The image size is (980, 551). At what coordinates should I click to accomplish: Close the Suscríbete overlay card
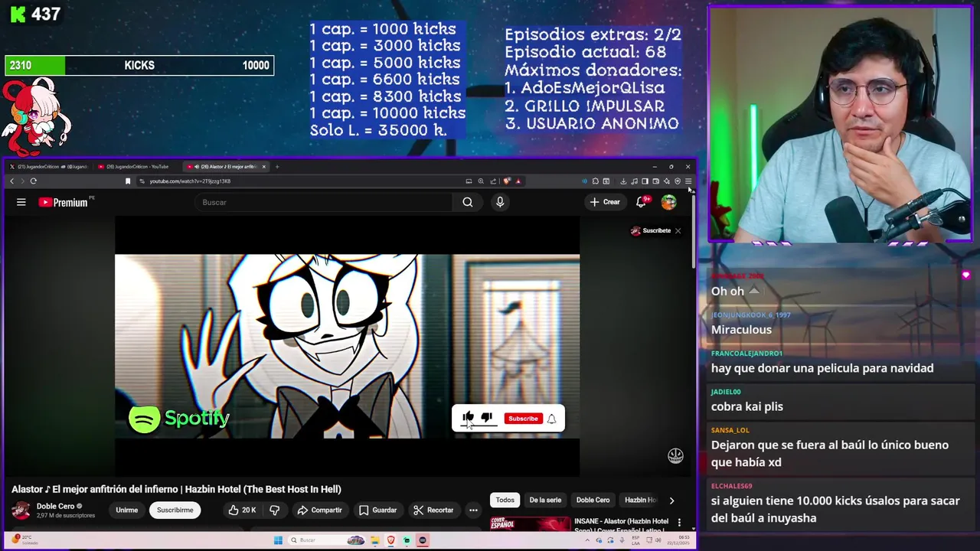pos(678,230)
